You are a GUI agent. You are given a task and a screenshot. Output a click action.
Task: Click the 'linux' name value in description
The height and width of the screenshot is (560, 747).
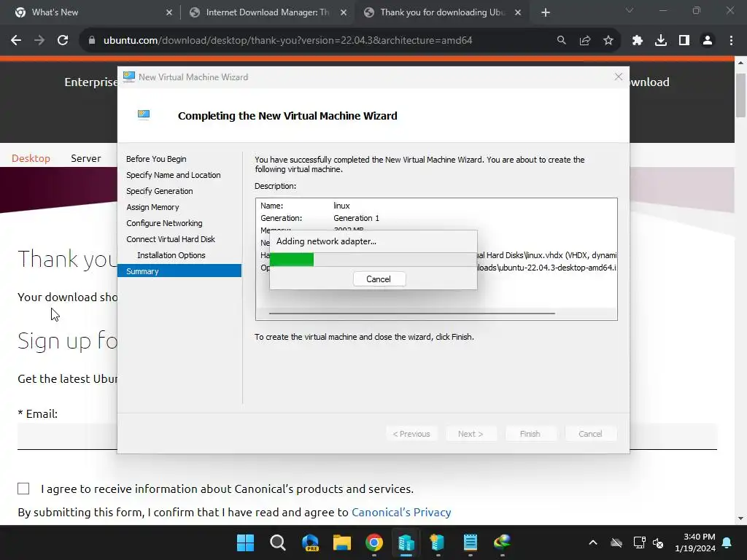point(341,206)
